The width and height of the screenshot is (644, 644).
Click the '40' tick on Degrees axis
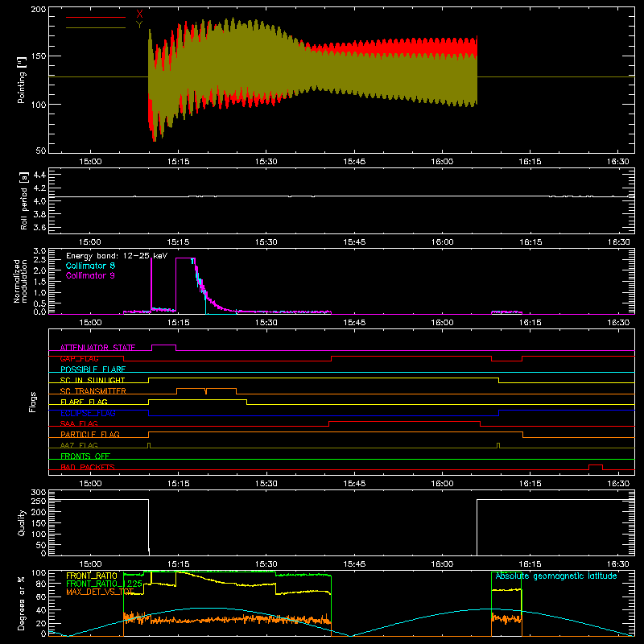(x=41, y=610)
